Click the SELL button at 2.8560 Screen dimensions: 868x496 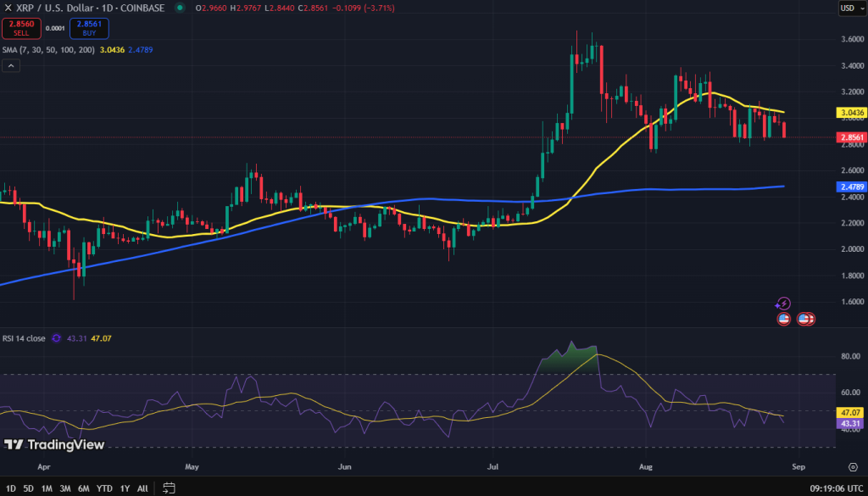tap(20, 28)
